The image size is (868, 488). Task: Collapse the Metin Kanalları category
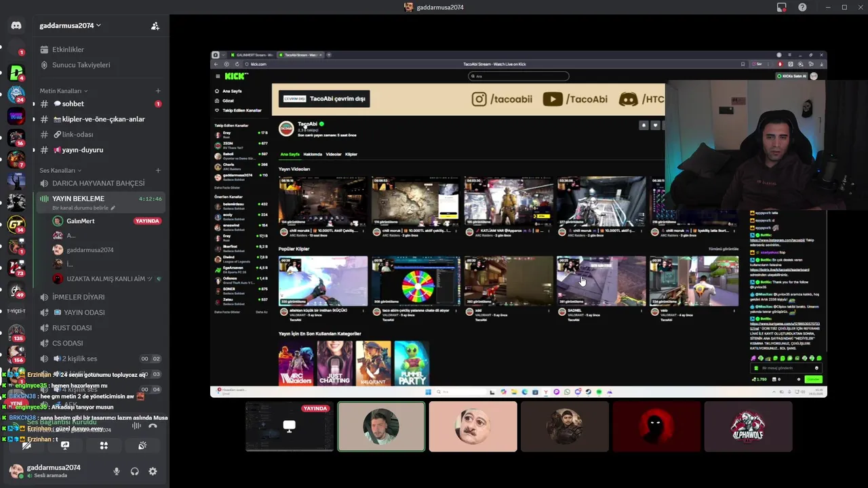pyautogui.click(x=64, y=91)
